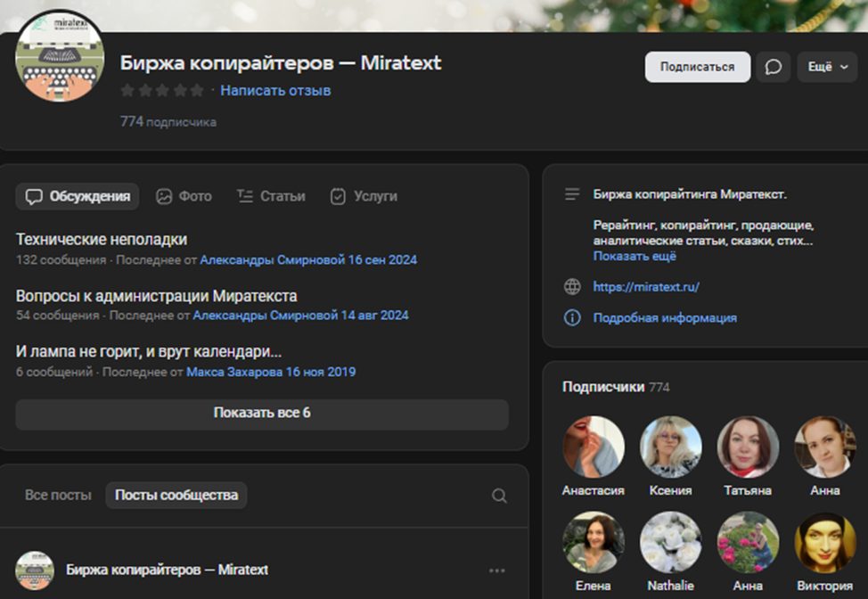Click the description lines icon in info panel
The width and height of the screenshot is (868, 599).
click(x=572, y=194)
